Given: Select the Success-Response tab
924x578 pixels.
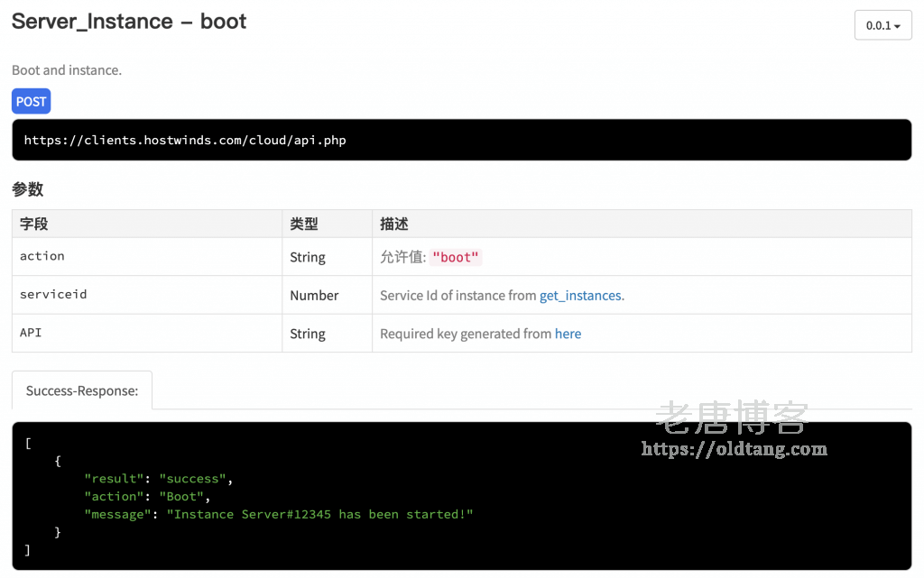Looking at the screenshot, I should 82,390.
